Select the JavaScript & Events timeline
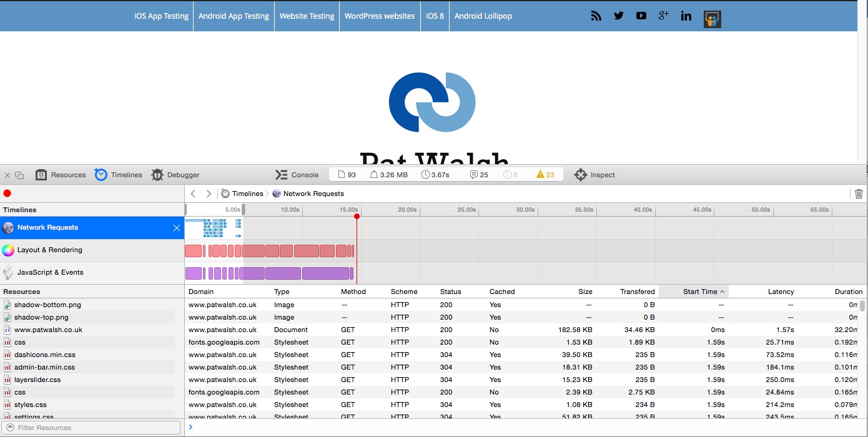 92,273
